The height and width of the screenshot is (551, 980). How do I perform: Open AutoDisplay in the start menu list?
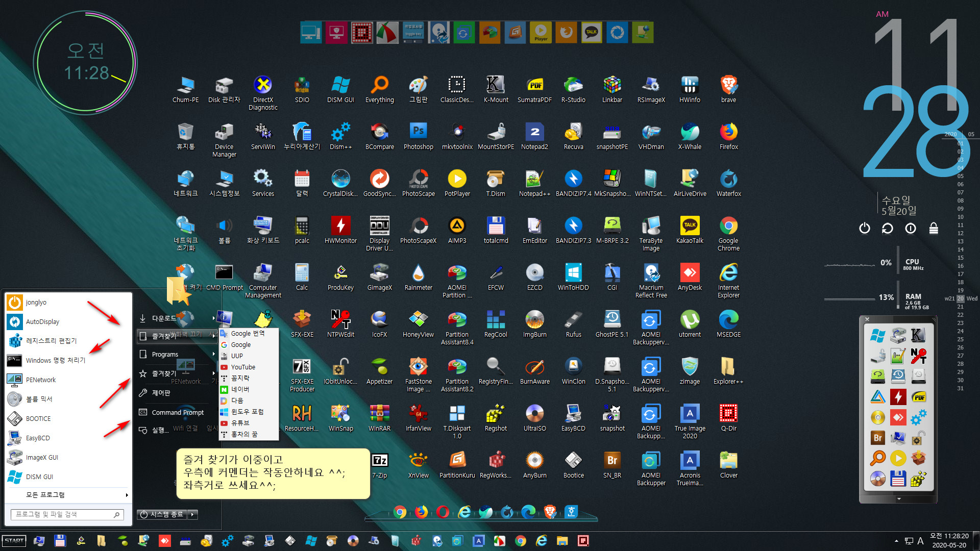[67, 322]
